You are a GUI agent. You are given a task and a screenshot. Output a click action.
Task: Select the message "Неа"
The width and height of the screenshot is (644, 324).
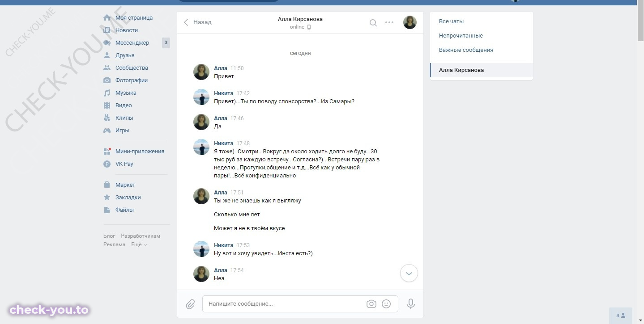click(219, 278)
